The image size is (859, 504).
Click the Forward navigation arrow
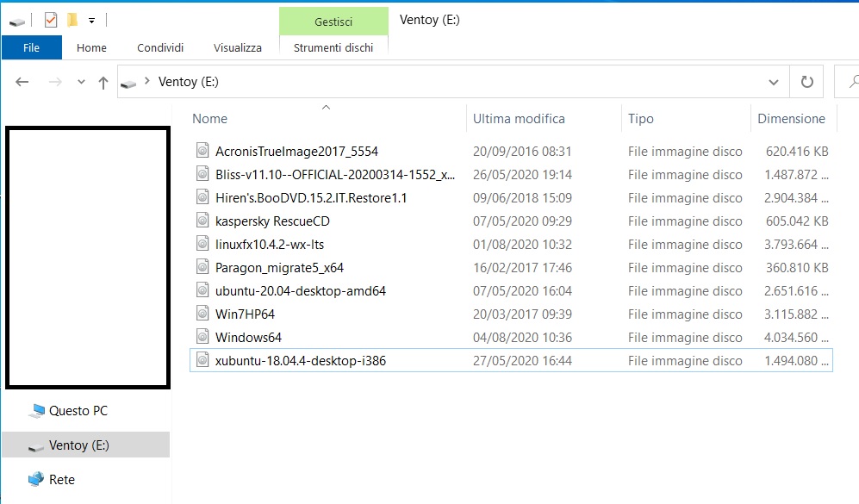[55, 82]
